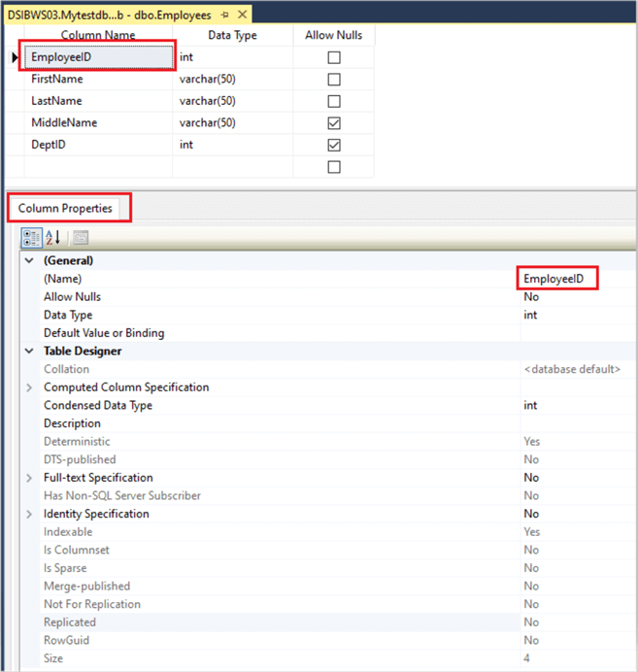Pin the dbo.Employees document tab
Image resolution: width=638 pixels, height=672 pixels.
tap(224, 16)
